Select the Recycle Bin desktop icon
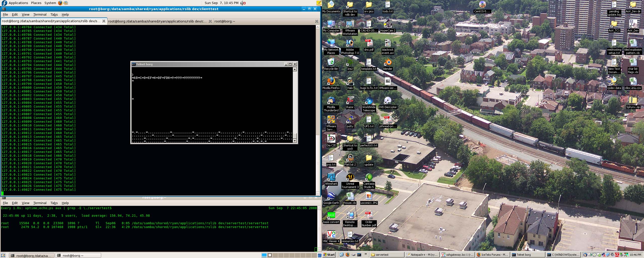Image resolution: width=644 pixels, height=258 pixels. (x=331, y=64)
